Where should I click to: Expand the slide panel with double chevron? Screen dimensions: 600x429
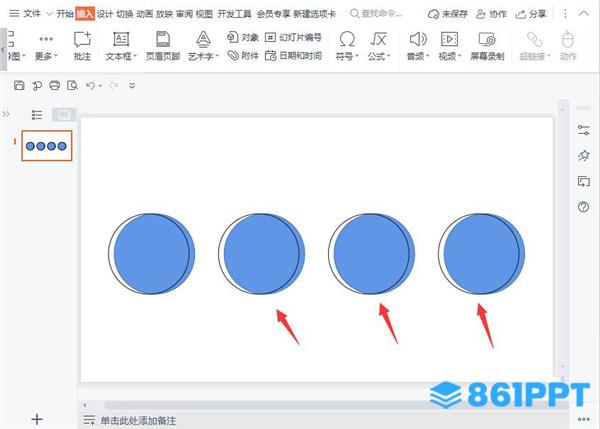6,114
